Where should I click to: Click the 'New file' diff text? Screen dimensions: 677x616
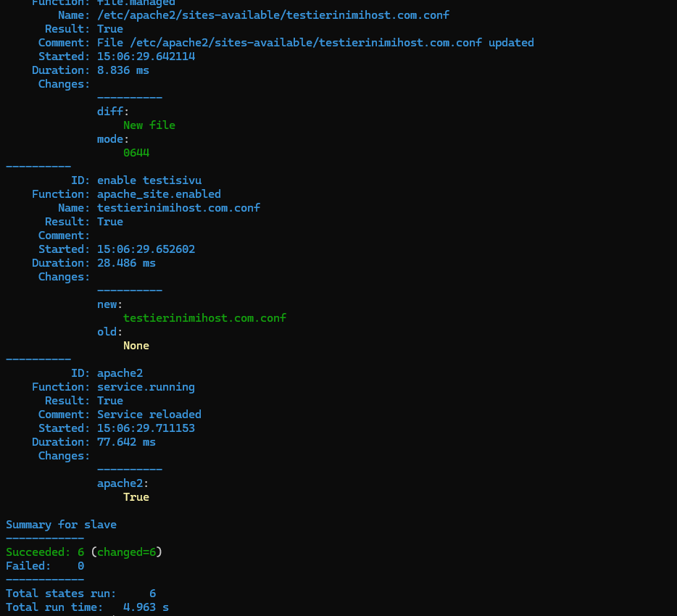(x=149, y=125)
